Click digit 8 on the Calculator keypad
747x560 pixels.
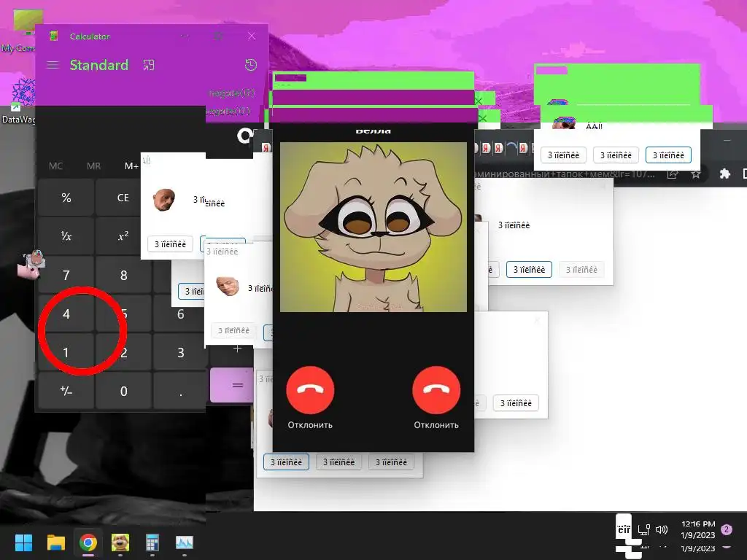(123, 275)
